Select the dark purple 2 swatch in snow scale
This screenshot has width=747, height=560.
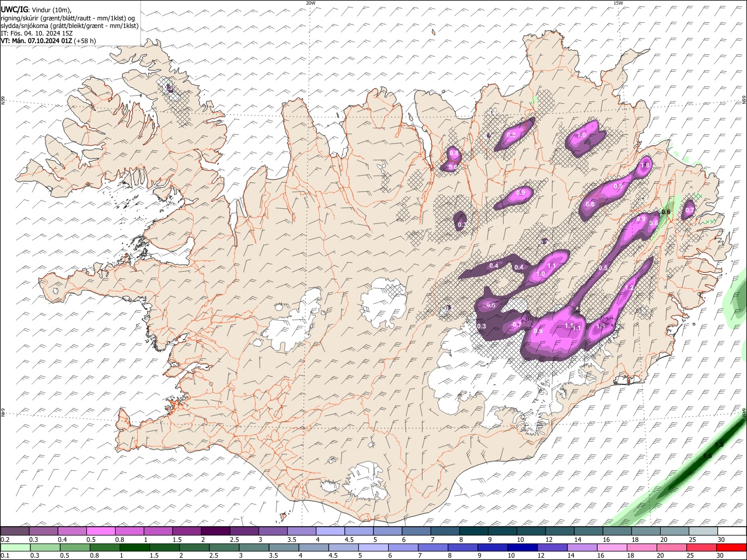(215, 531)
